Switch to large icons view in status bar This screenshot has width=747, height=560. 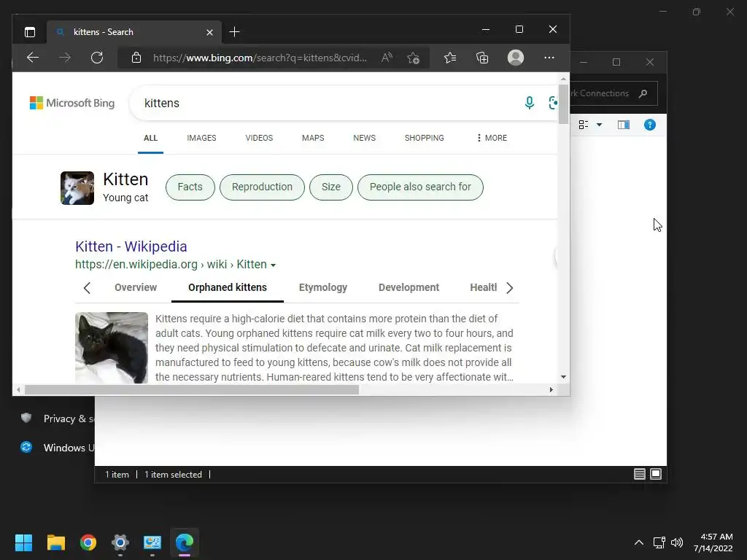tap(656, 474)
